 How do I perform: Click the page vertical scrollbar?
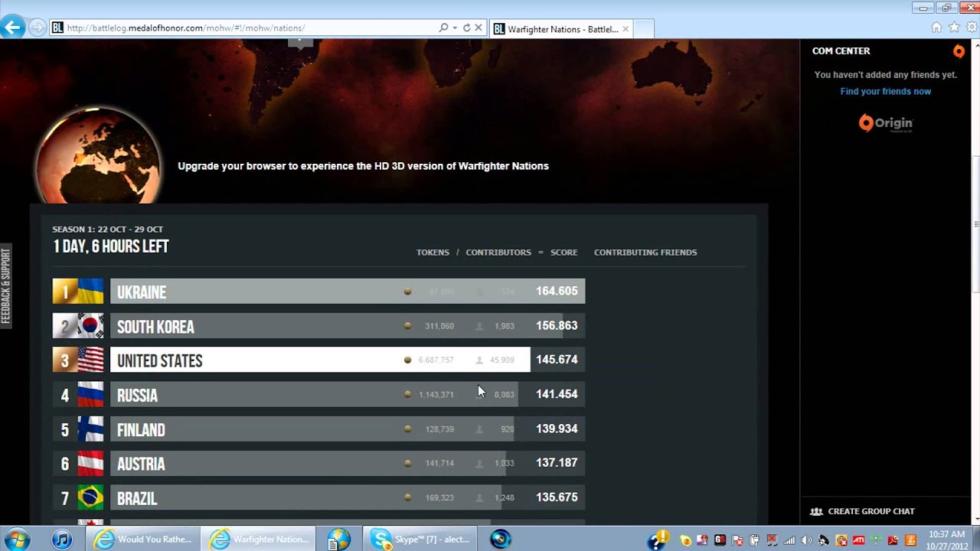click(x=975, y=224)
